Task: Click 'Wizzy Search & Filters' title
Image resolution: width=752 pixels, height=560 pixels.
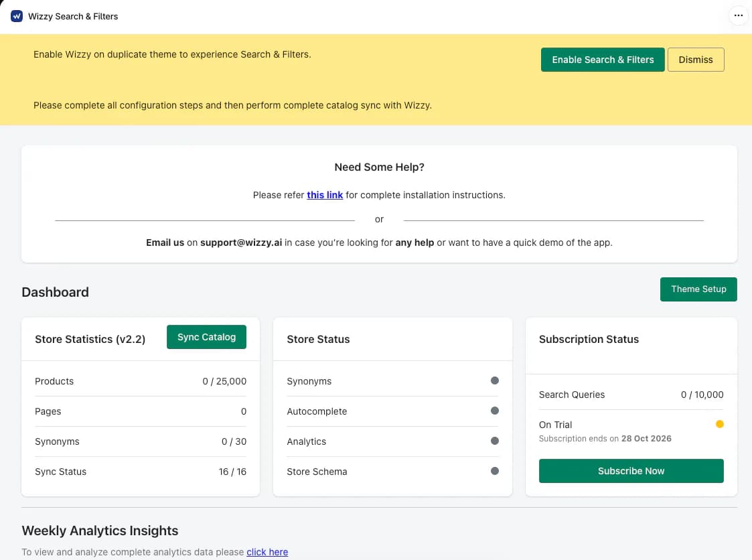Action: 73,16
